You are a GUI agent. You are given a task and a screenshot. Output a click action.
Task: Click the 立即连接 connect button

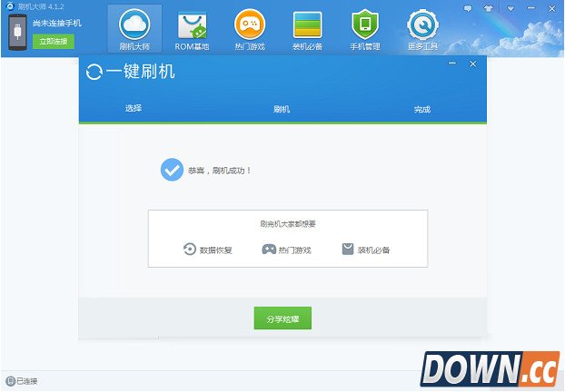coord(54,42)
